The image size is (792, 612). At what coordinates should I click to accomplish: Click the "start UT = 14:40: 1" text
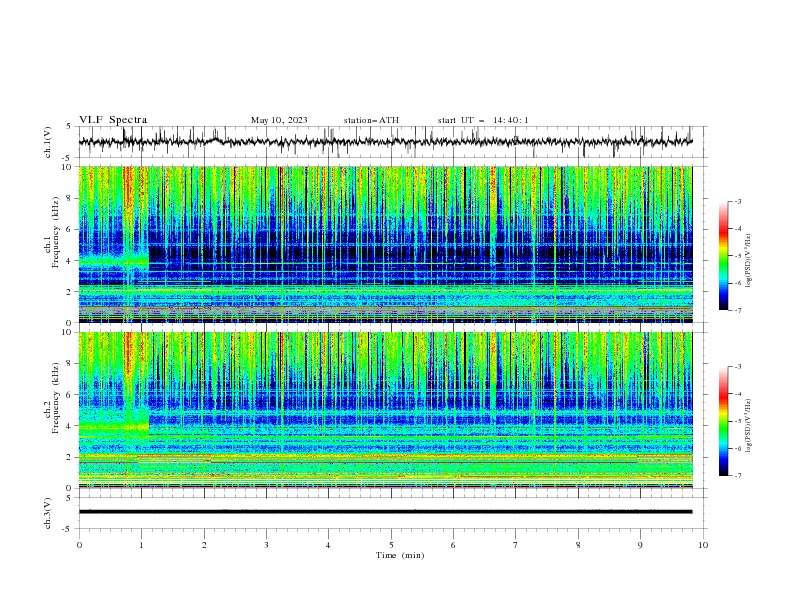(483, 120)
